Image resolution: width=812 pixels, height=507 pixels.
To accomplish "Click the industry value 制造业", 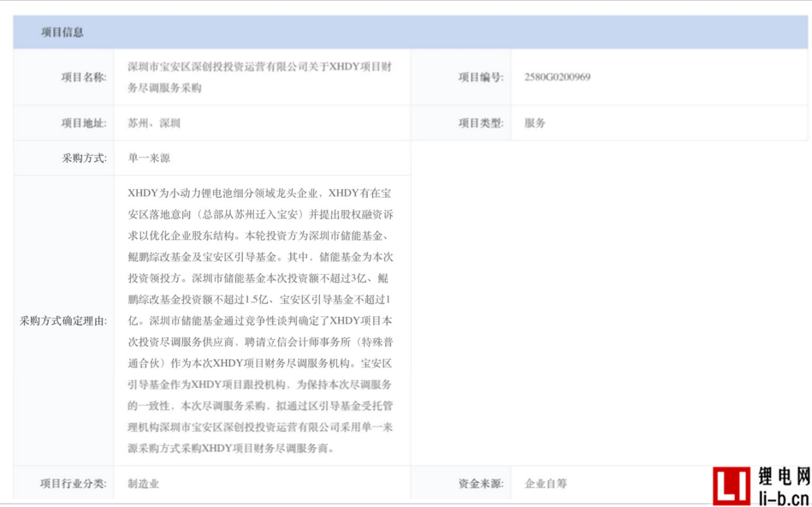I will [144, 484].
